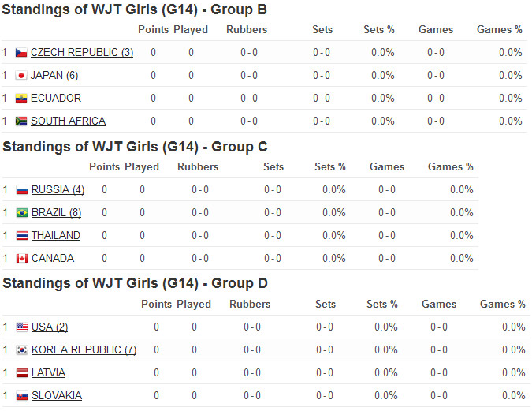Click the USA flag icon
This screenshot has width=532, height=411.
tap(22, 327)
